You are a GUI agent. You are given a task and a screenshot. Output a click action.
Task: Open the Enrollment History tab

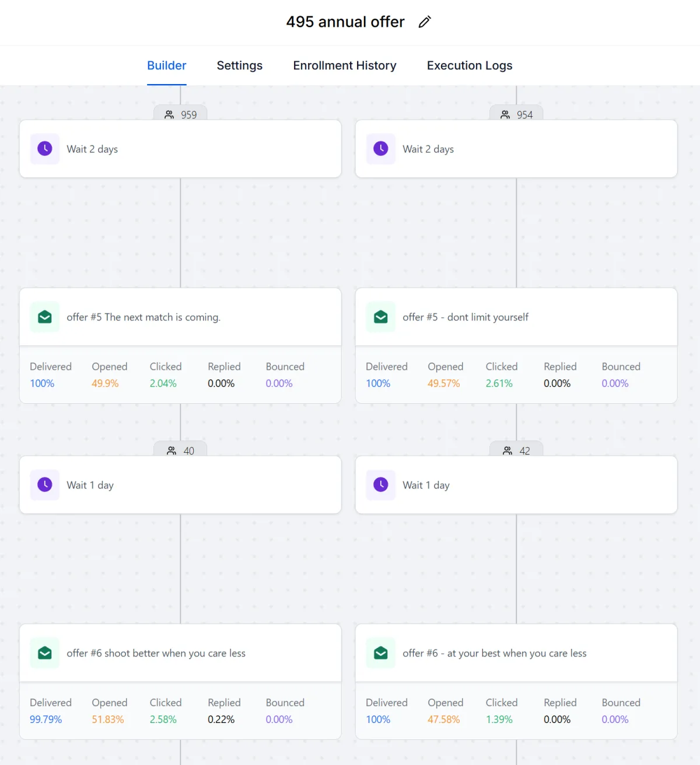pyautogui.click(x=345, y=65)
